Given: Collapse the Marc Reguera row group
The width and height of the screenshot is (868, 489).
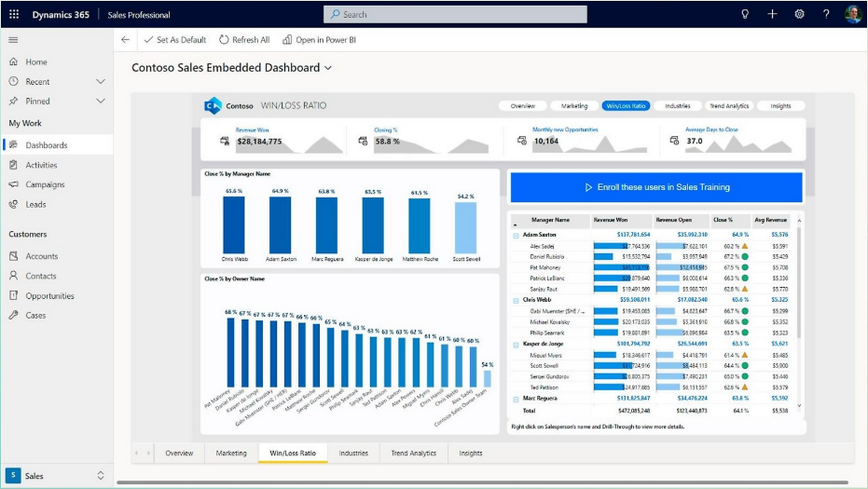Looking at the screenshot, I should coord(516,399).
